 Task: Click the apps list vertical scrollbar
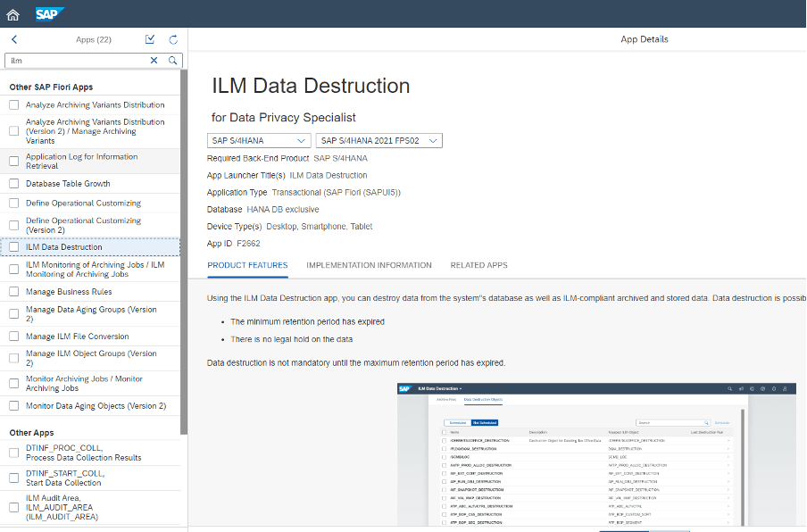[x=184, y=252]
